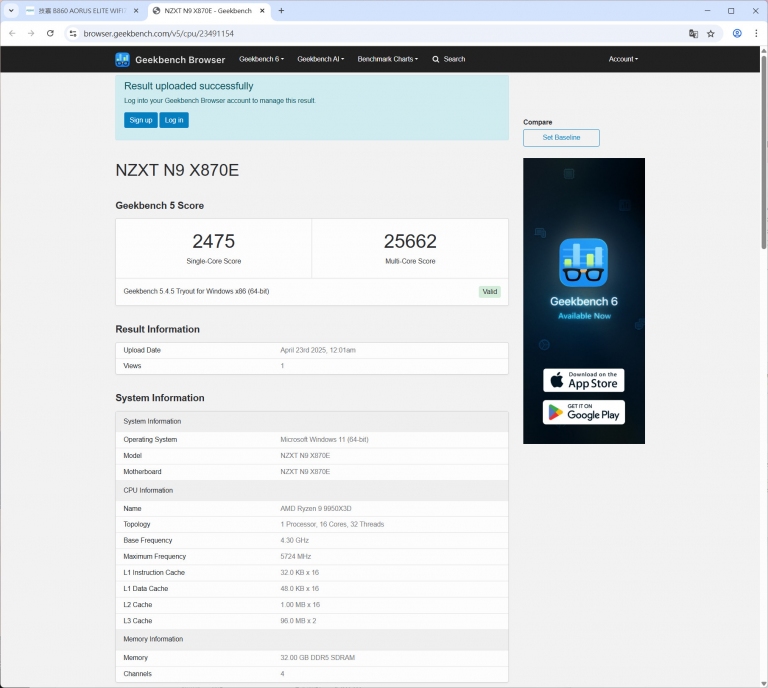Viewport: 768px width, 688px height.
Task: Open site information icon in address bar
Action: (x=73, y=33)
